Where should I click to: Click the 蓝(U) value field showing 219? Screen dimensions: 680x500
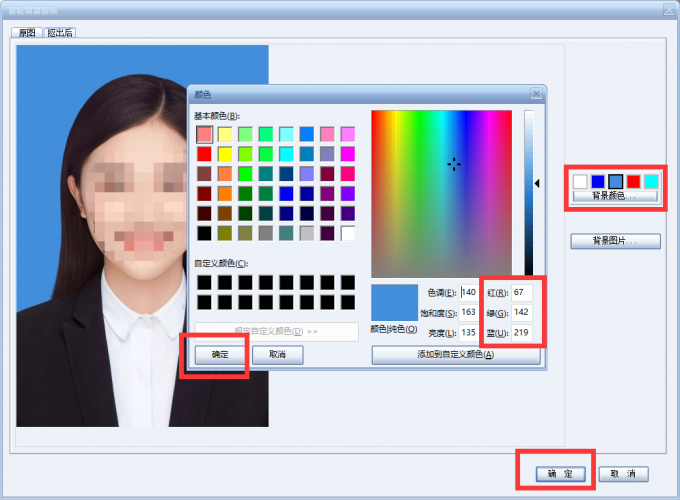click(522, 333)
